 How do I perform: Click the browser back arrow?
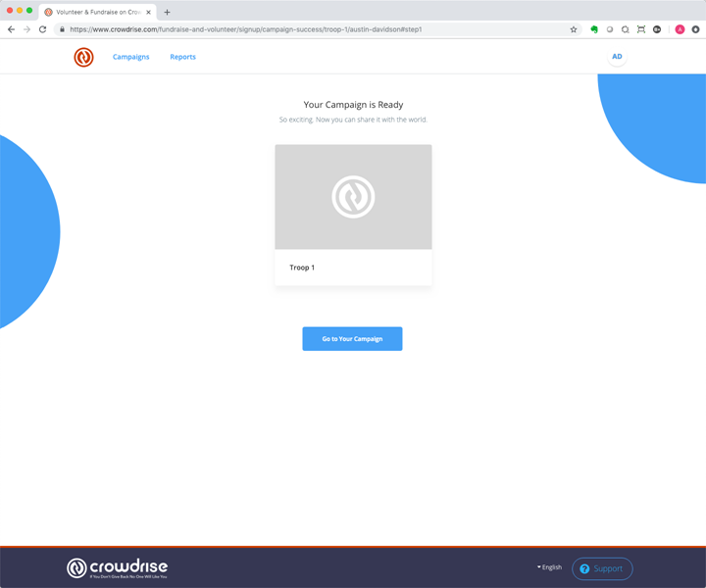pos(11,29)
